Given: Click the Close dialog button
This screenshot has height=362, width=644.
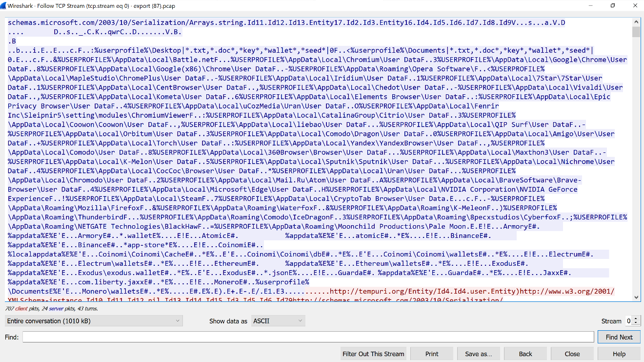Looking at the screenshot, I should 572,354.
